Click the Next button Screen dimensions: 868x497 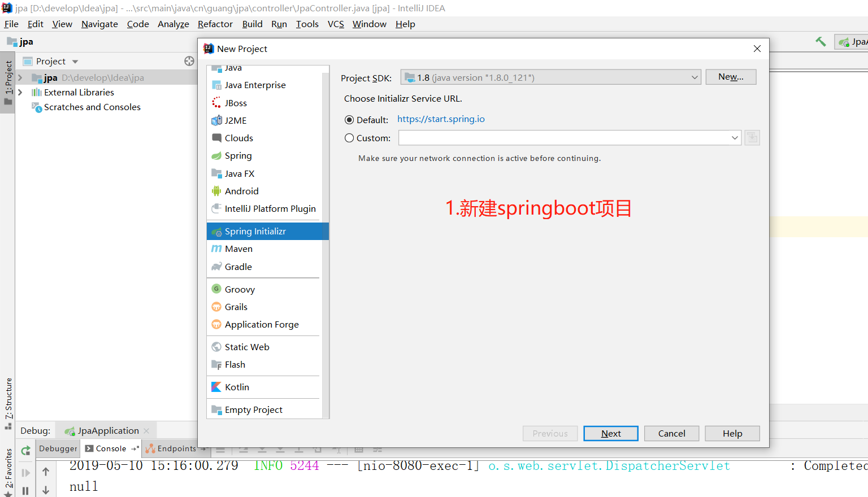click(611, 433)
